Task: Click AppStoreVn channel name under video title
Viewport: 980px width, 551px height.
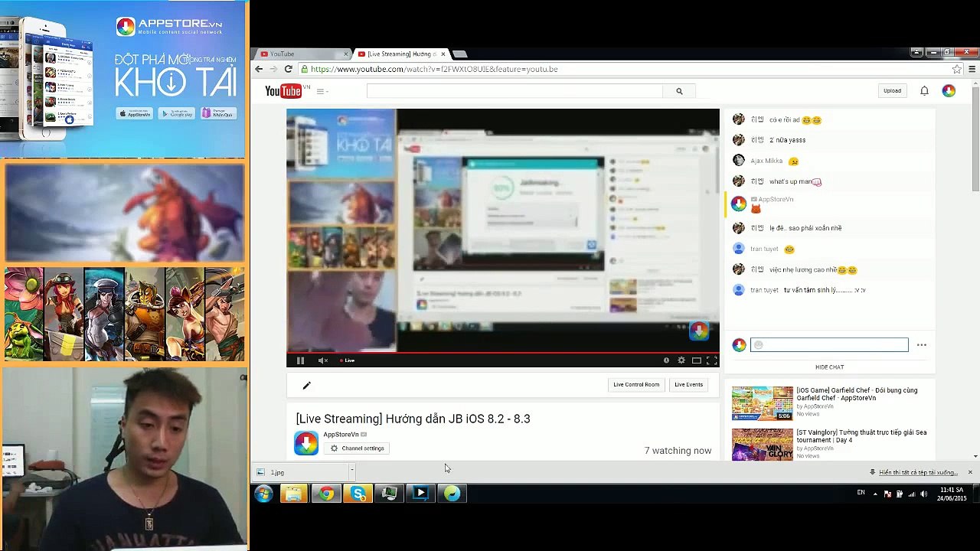Action: pyautogui.click(x=341, y=434)
